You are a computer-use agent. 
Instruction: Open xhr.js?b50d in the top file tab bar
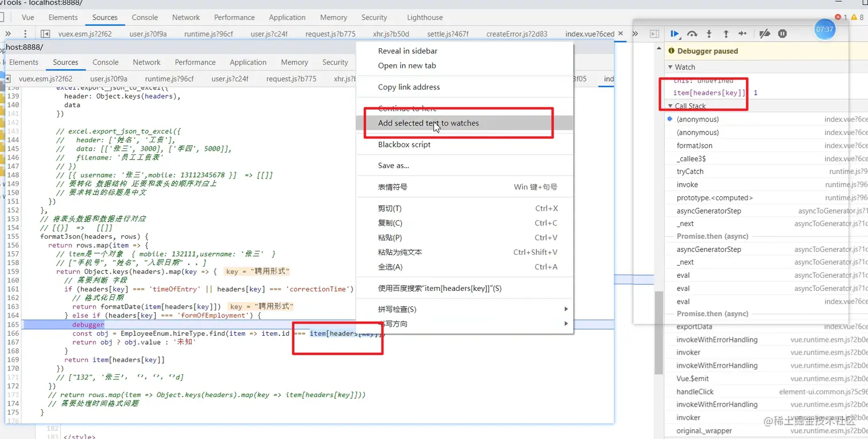pos(391,34)
